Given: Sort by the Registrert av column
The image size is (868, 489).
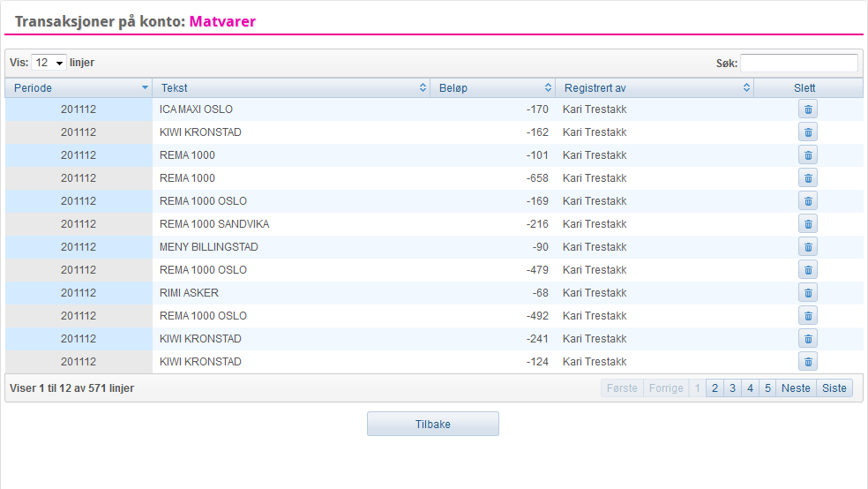Looking at the screenshot, I should [x=655, y=88].
